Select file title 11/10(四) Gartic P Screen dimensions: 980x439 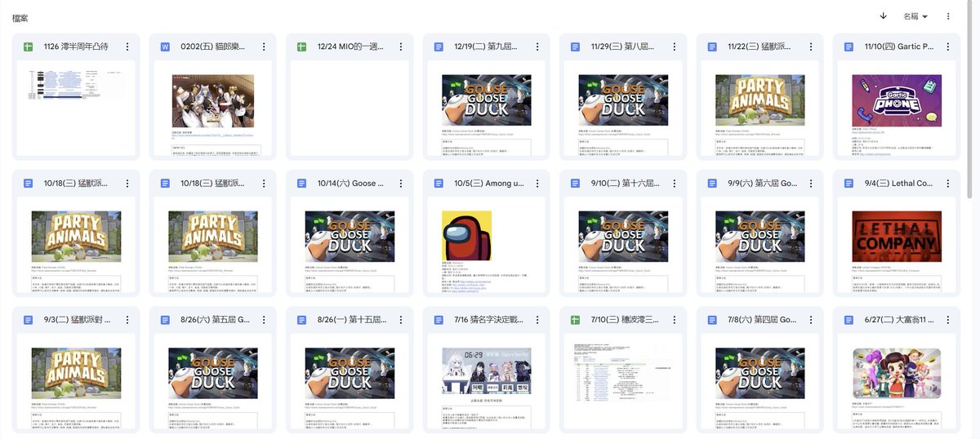click(x=898, y=47)
